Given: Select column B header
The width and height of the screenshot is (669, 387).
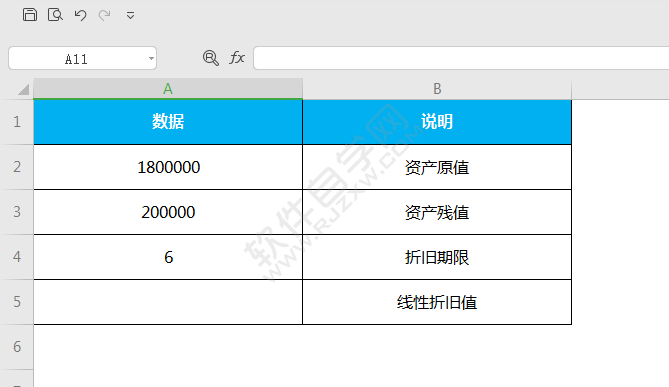Looking at the screenshot, I should [437, 89].
